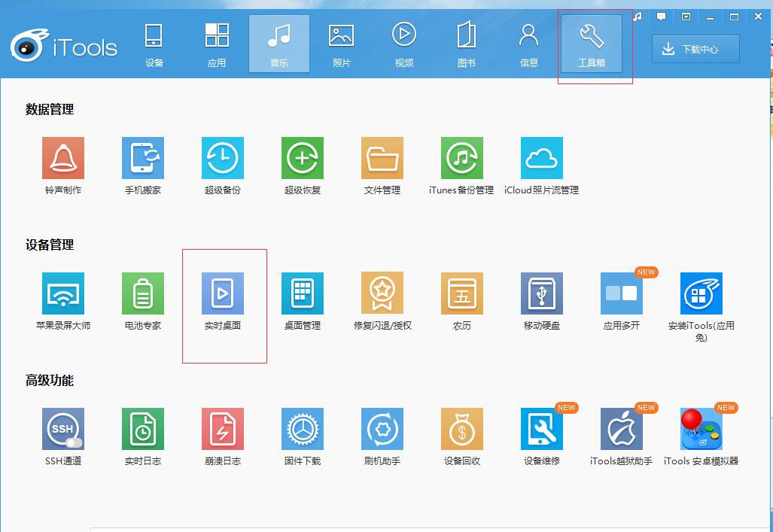The image size is (773, 532).
Task: Open the 实时日志 live log tool
Action: tap(143, 428)
